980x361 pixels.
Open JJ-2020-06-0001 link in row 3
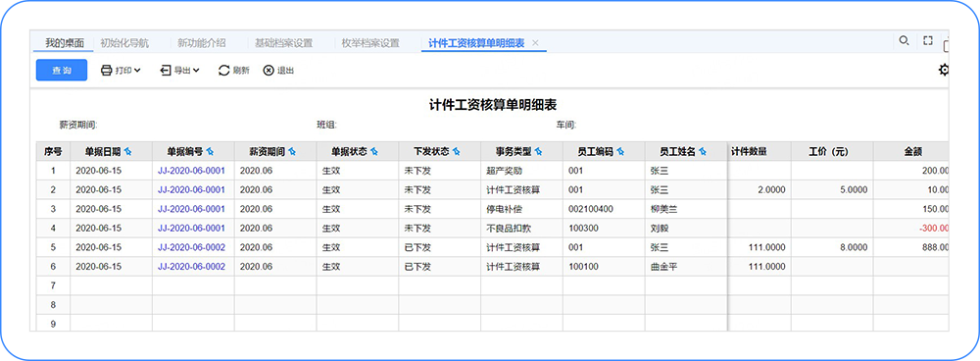click(191, 209)
